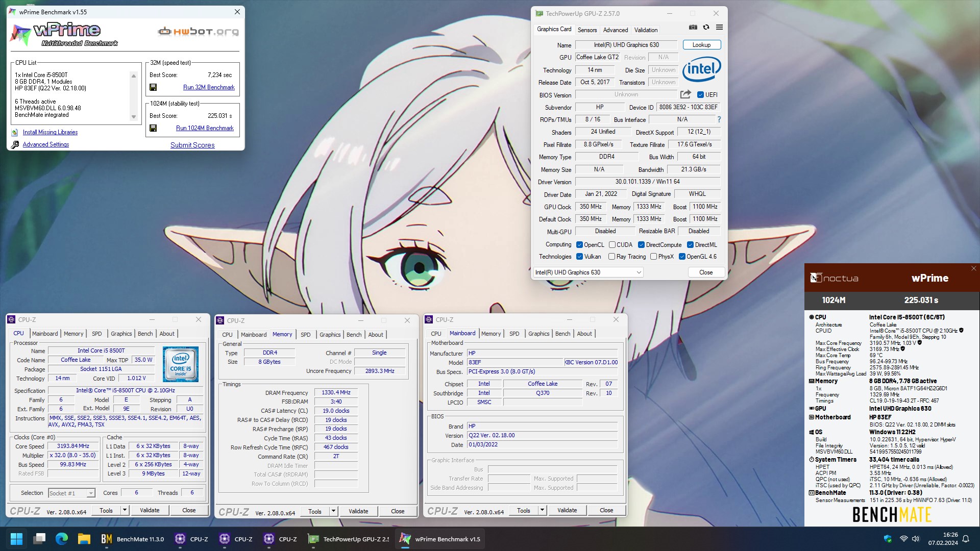Click the Close button in GPU-Z
Image resolution: width=980 pixels, height=551 pixels.
click(706, 272)
